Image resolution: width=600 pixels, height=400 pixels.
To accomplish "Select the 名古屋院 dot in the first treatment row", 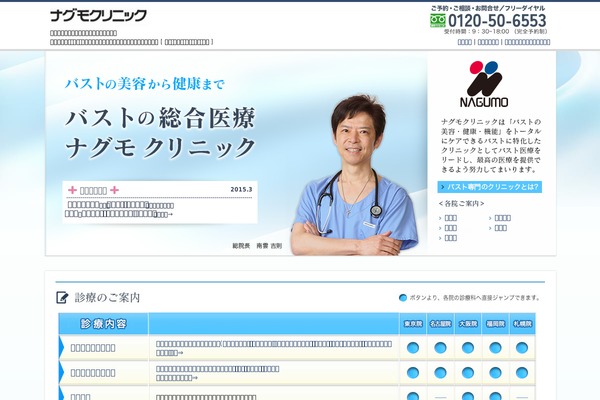I will (440, 348).
